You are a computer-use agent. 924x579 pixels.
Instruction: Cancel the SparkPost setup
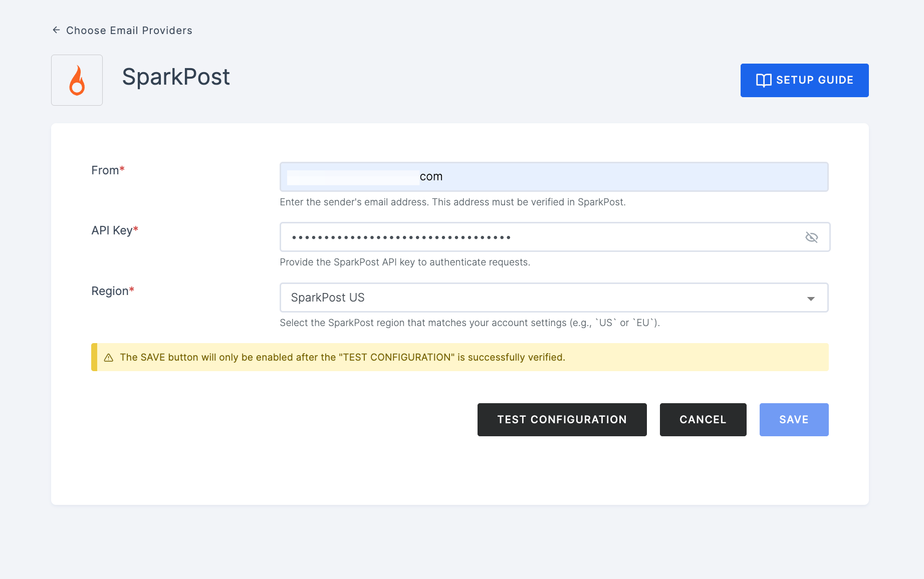[703, 420]
